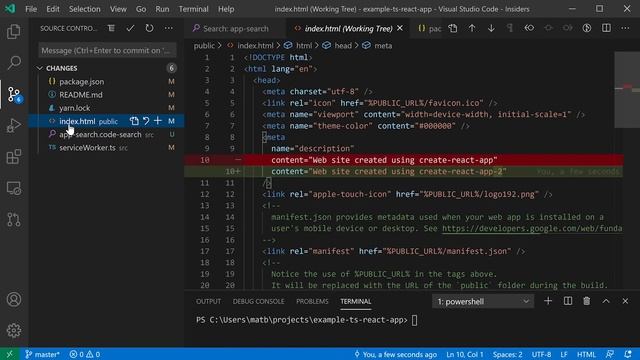
Task: Stage changes on index.html row
Action: point(158,121)
